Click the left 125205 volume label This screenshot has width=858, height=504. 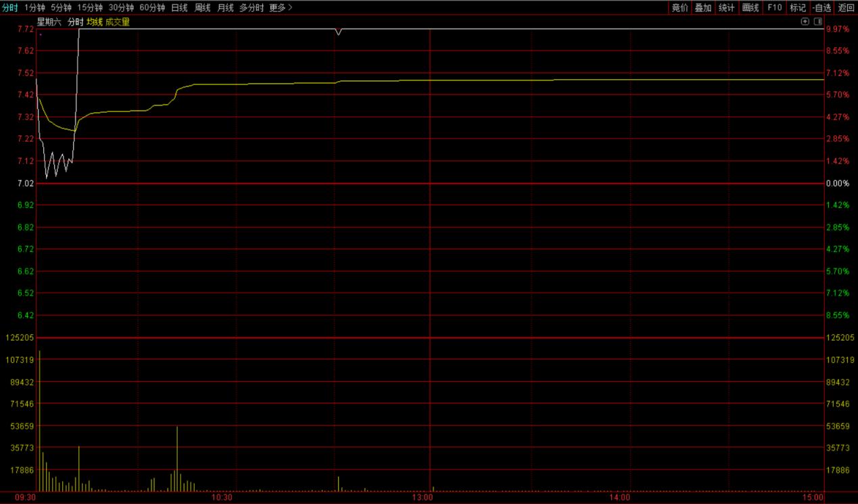[x=21, y=337]
